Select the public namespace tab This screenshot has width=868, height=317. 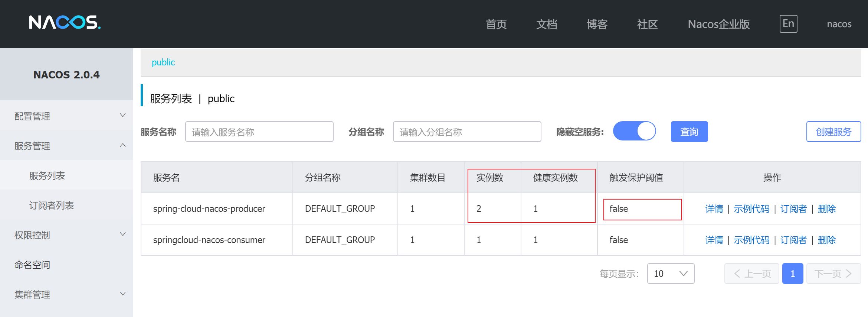[x=163, y=62]
